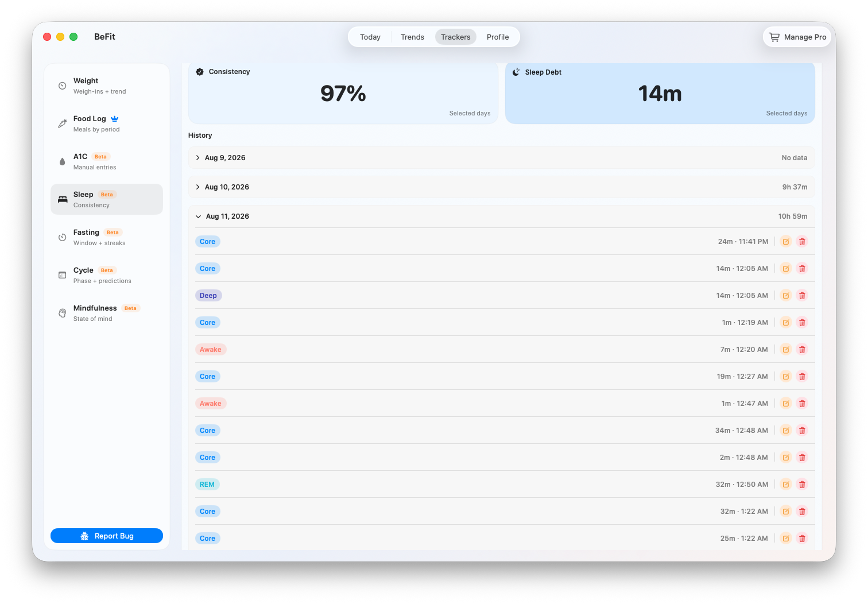Click the Fasting timer icon
868x604 pixels.
(x=63, y=237)
